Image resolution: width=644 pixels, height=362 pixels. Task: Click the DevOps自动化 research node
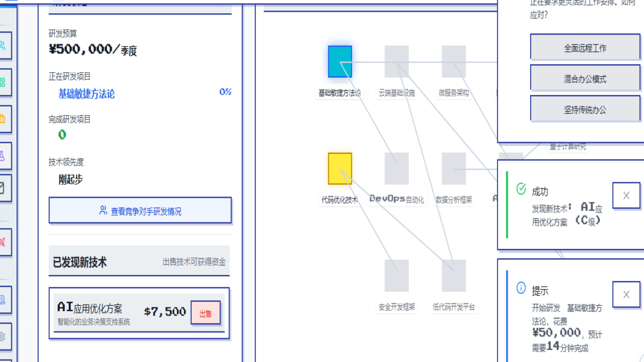(397, 169)
